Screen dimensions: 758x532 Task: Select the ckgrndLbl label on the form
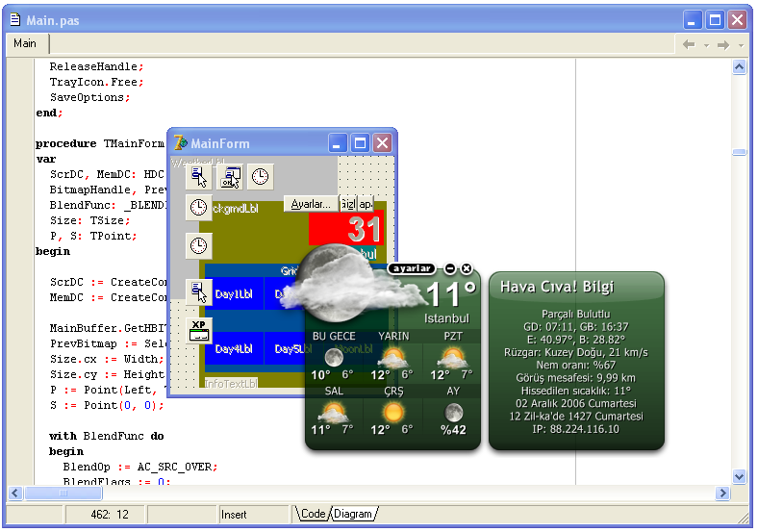236,209
